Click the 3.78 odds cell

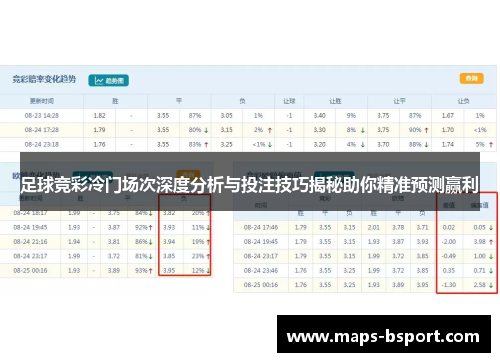(x=398, y=227)
